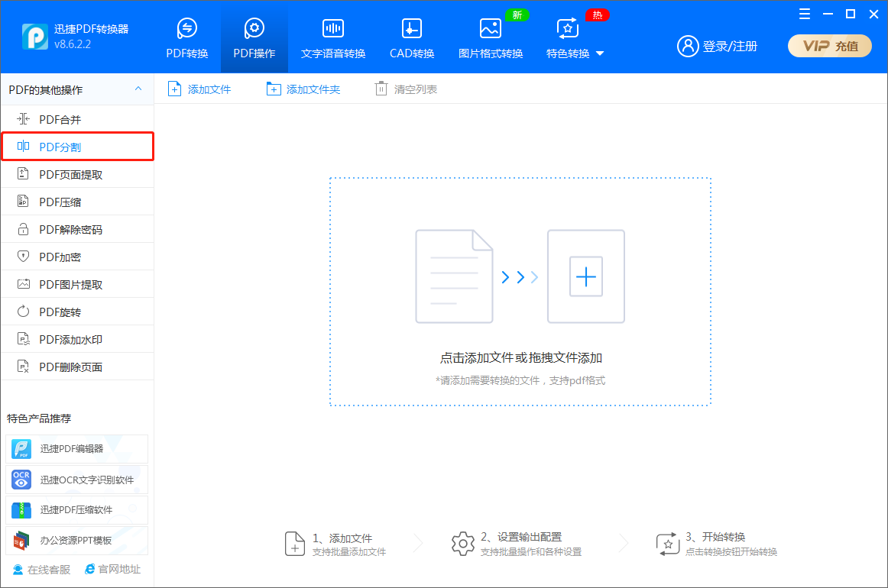The width and height of the screenshot is (888, 588).
Task: Select PDF旋转 in sidebar
Action: click(77, 312)
